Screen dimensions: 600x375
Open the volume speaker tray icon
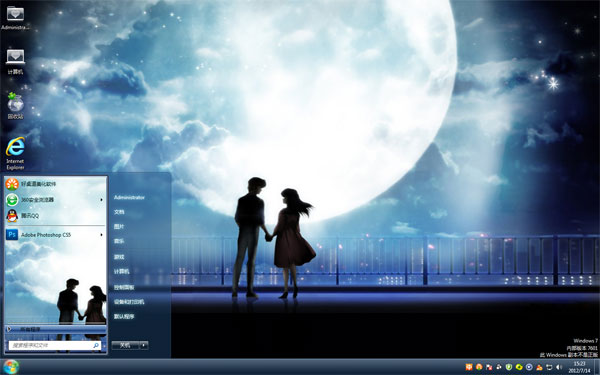click(559, 367)
